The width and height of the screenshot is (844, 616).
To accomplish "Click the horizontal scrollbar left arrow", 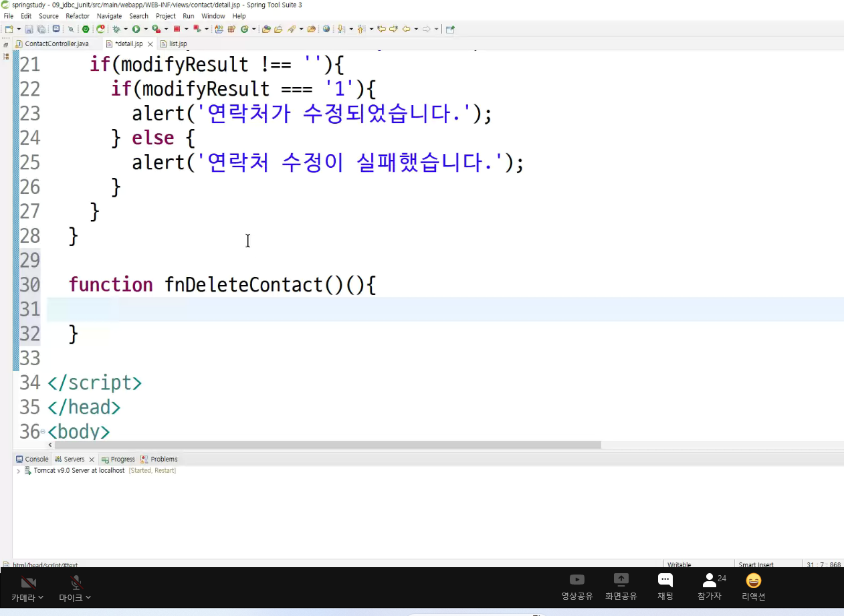I will pos(50,445).
